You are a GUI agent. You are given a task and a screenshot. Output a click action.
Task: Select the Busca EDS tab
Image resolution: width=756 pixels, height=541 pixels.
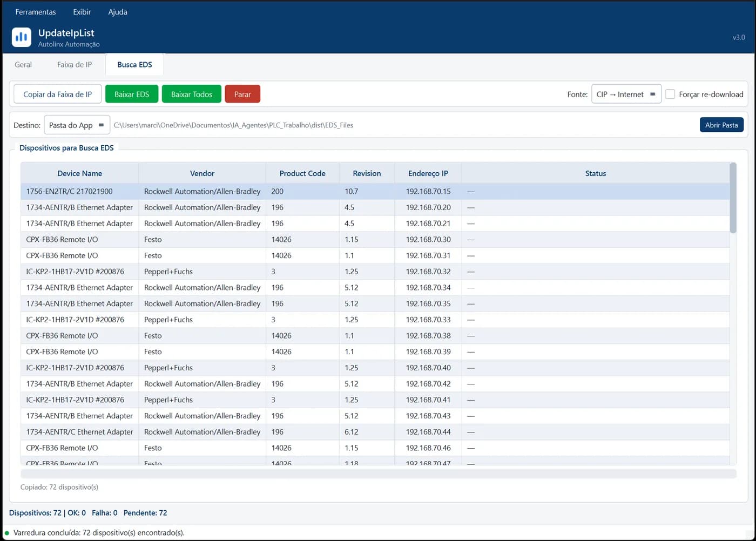click(134, 64)
